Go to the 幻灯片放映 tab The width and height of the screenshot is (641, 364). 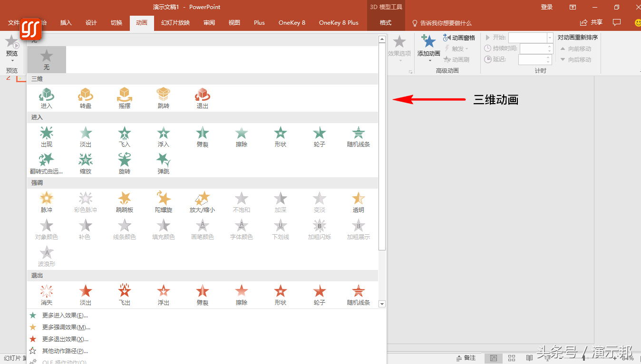[175, 23]
